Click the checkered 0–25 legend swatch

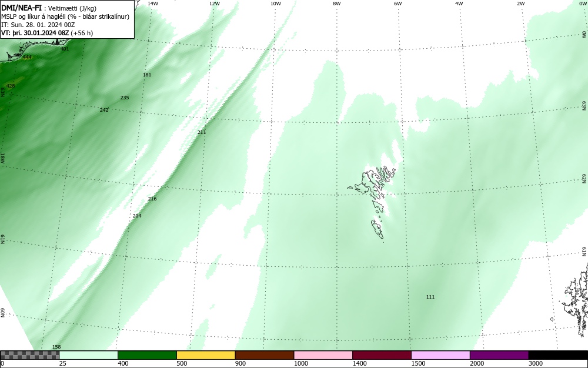29,355
